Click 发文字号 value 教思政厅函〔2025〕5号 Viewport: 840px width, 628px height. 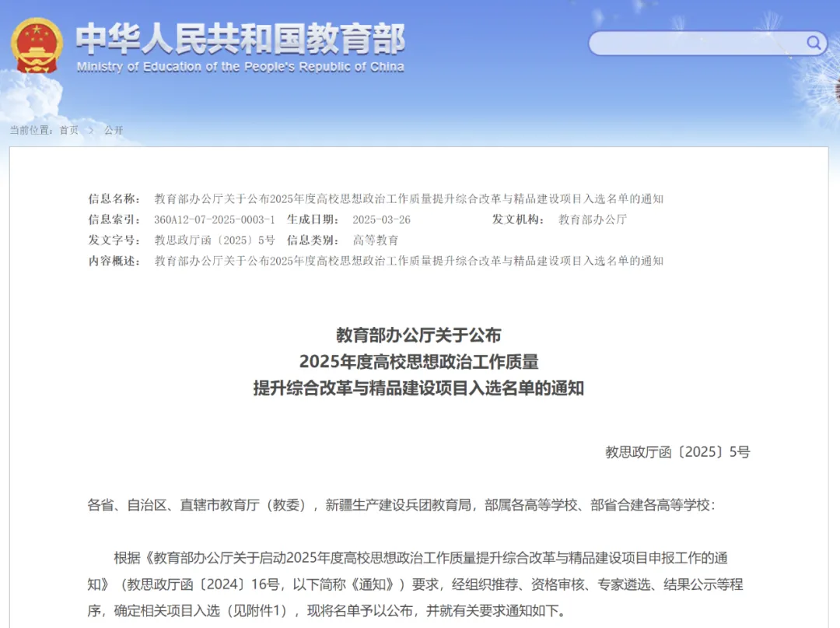click(214, 240)
